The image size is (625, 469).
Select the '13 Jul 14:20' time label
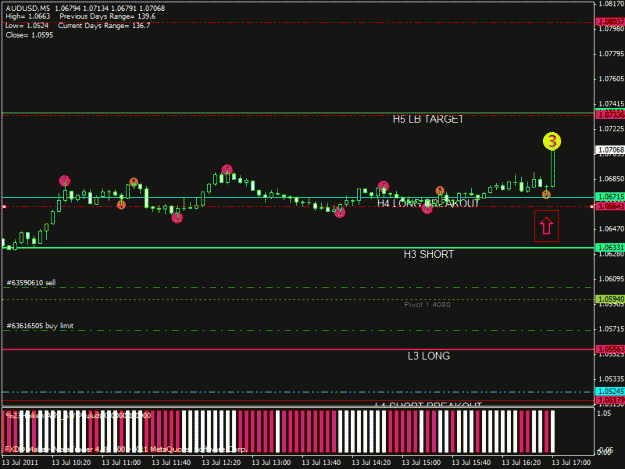pos(371,463)
